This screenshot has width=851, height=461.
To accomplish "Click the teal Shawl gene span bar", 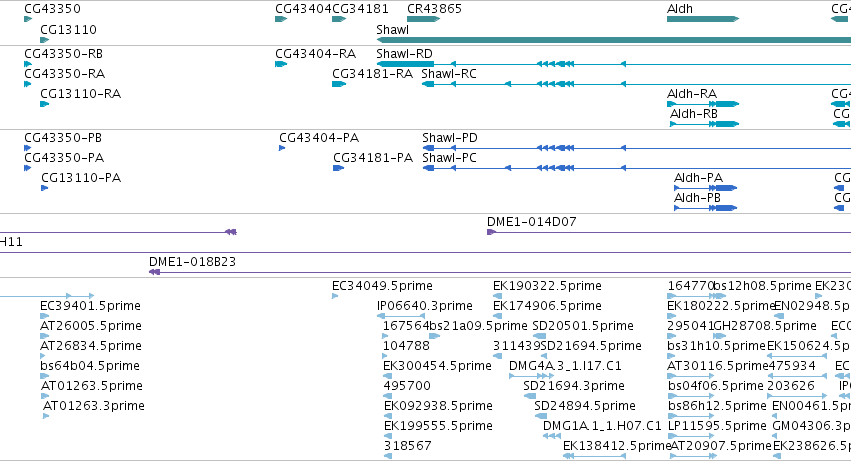I will click(x=613, y=40).
